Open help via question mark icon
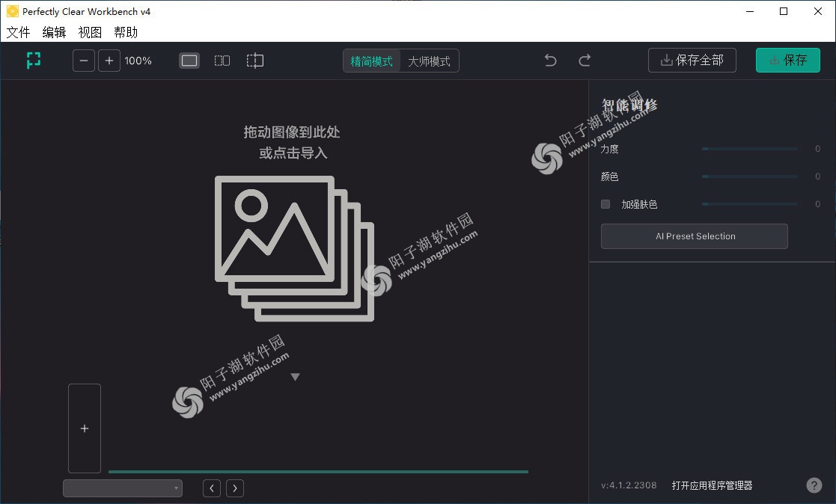836x504 pixels. coord(814,485)
